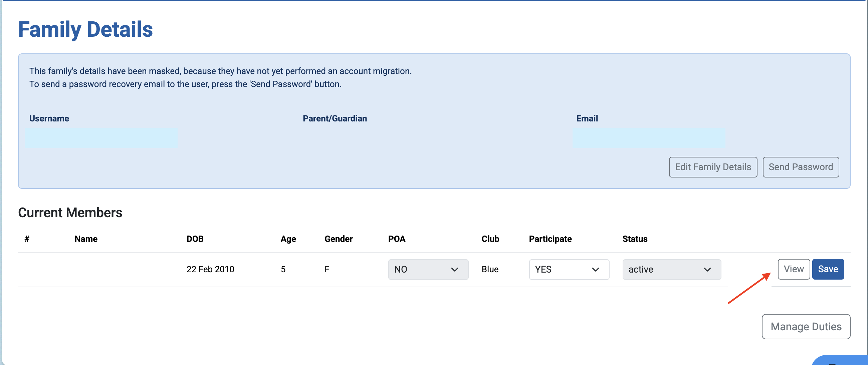Image resolution: width=868 pixels, height=365 pixels.
Task: Click the Current Members heading
Action: click(x=70, y=213)
